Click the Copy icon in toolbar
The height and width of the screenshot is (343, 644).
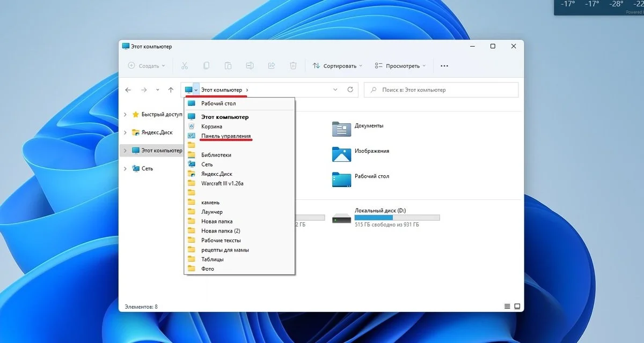pos(206,66)
